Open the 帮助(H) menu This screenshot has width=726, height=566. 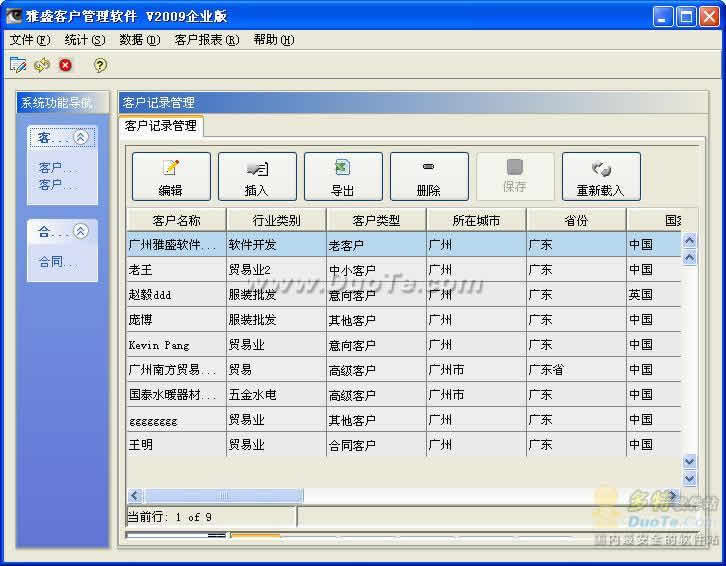pyautogui.click(x=273, y=40)
